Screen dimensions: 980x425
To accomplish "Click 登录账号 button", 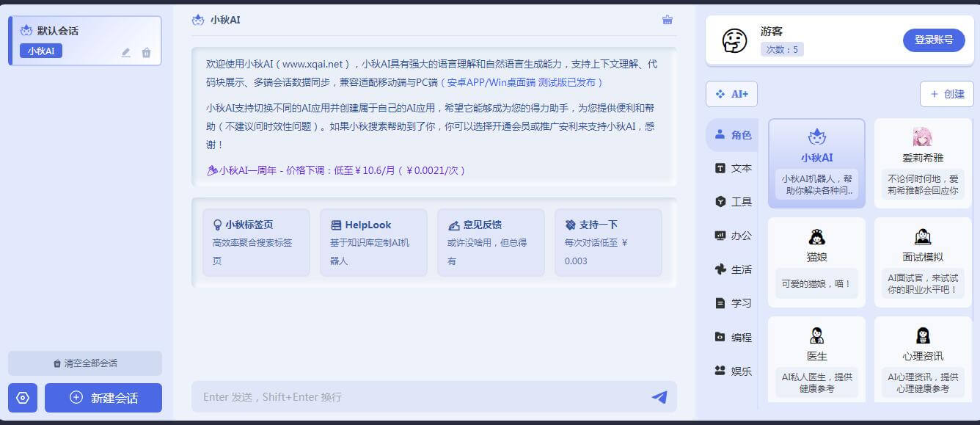I will click(934, 40).
